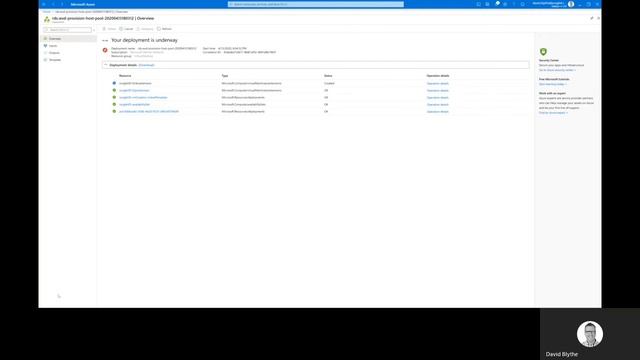Viewport: 640px width, 360px height.
Task: Go to Azure security center link
Action: 557,70
